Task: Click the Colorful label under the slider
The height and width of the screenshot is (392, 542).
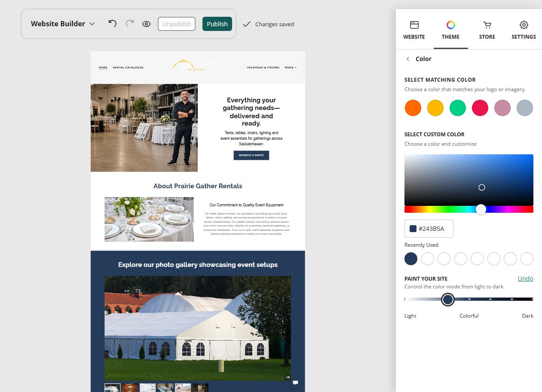Action: [x=469, y=316]
